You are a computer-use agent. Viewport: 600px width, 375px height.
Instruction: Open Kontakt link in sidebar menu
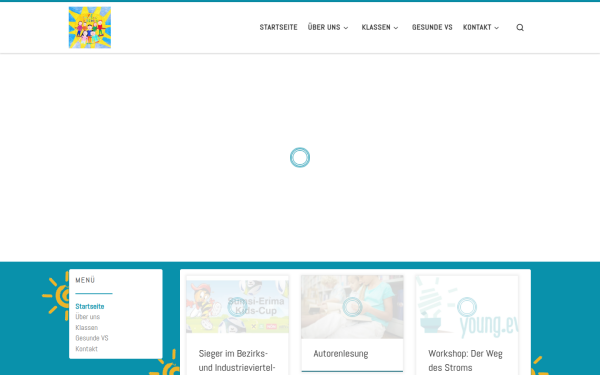click(x=86, y=349)
